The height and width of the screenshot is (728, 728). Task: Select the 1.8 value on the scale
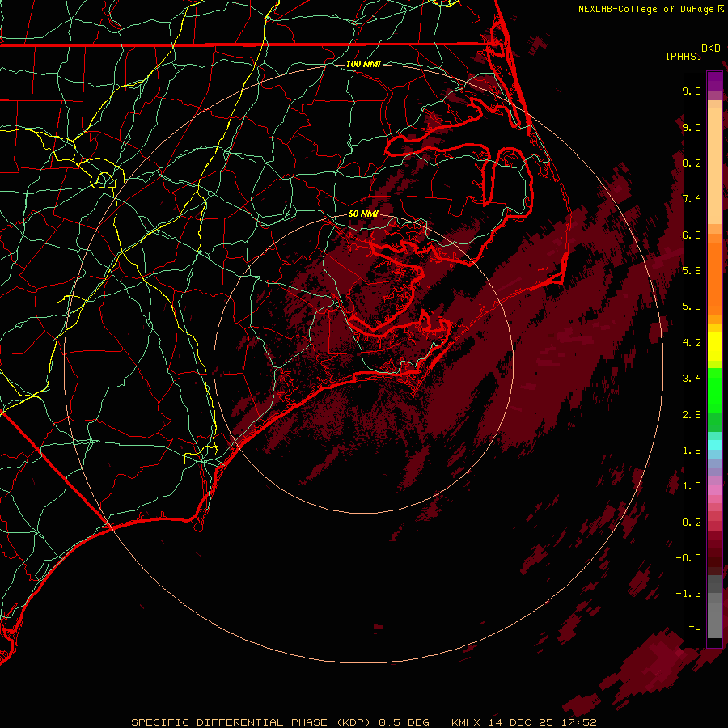tap(692, 451)
